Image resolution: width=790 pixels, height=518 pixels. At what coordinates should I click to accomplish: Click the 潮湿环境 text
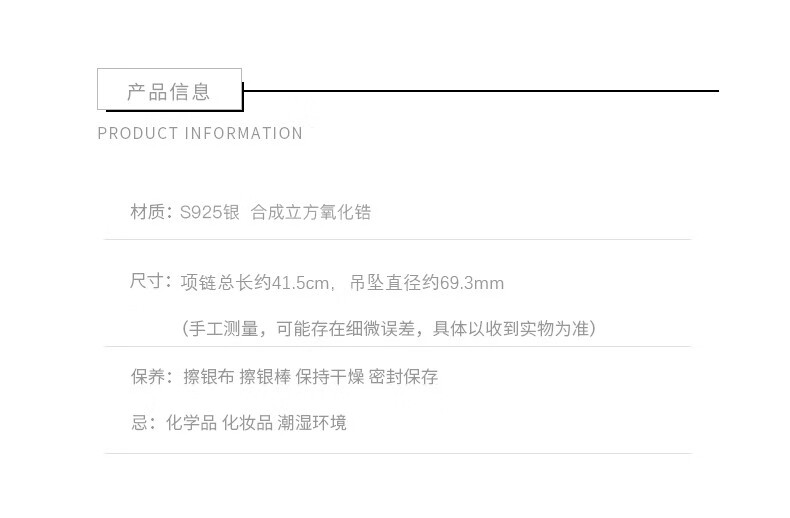(x=312, y=422)
